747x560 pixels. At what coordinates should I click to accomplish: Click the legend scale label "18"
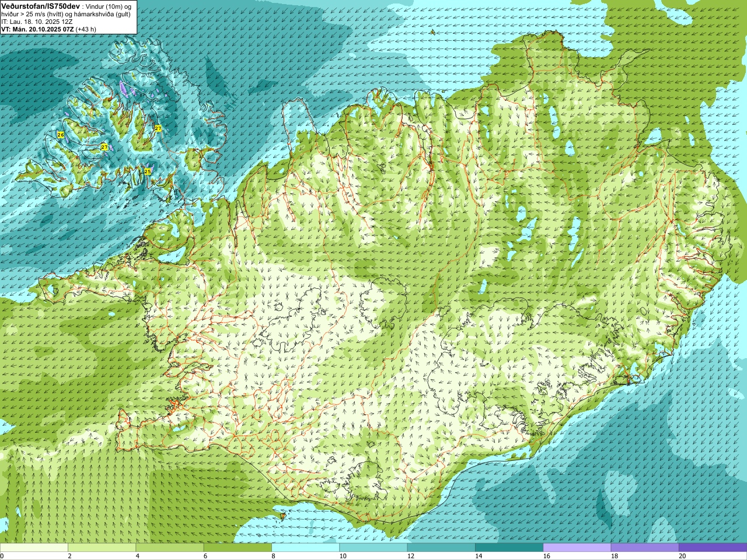pyautogui.click(x=615, y=556)
